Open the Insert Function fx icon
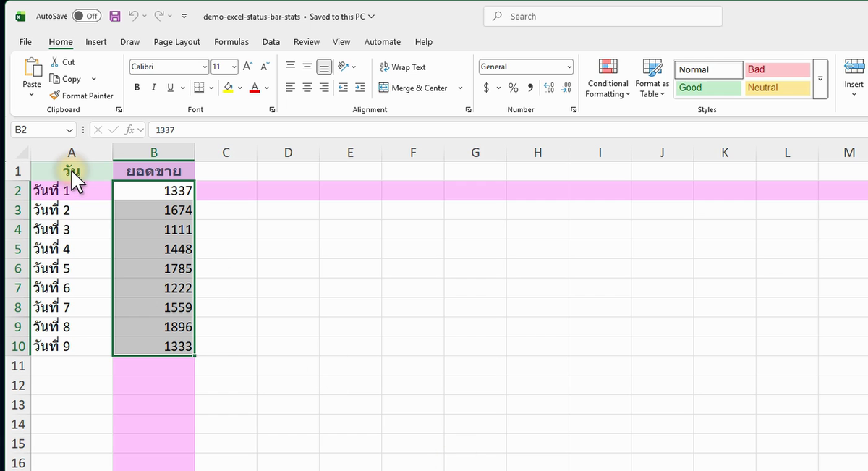The image size is (868, 471). click(x=130, y=130)
